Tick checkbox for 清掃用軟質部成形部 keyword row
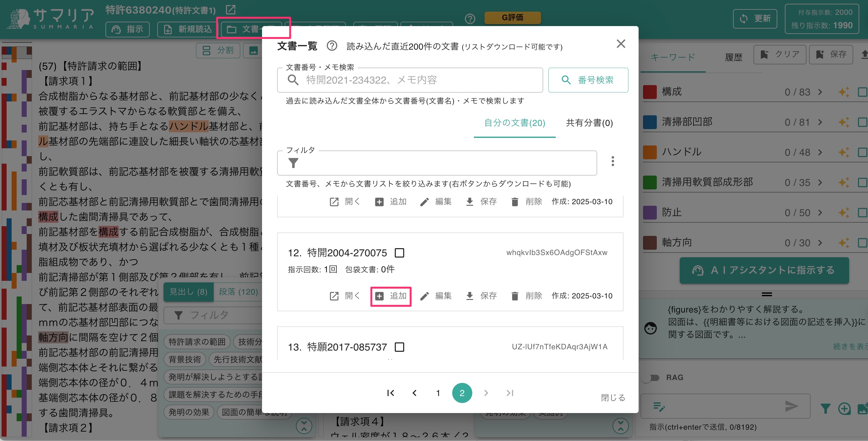This screenshot has width=868, height=441. 863,182
